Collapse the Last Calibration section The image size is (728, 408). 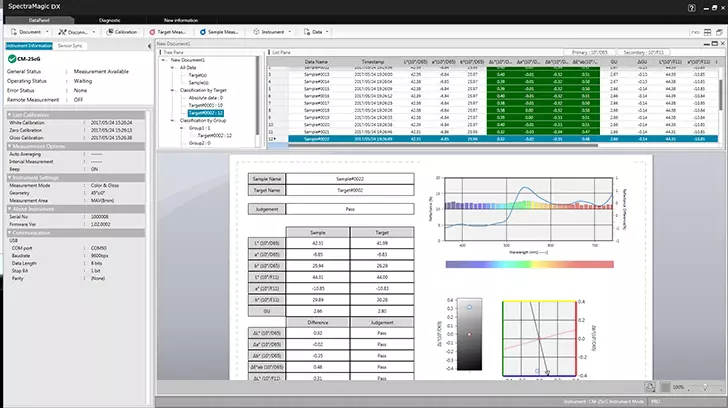tap(9, 115)
